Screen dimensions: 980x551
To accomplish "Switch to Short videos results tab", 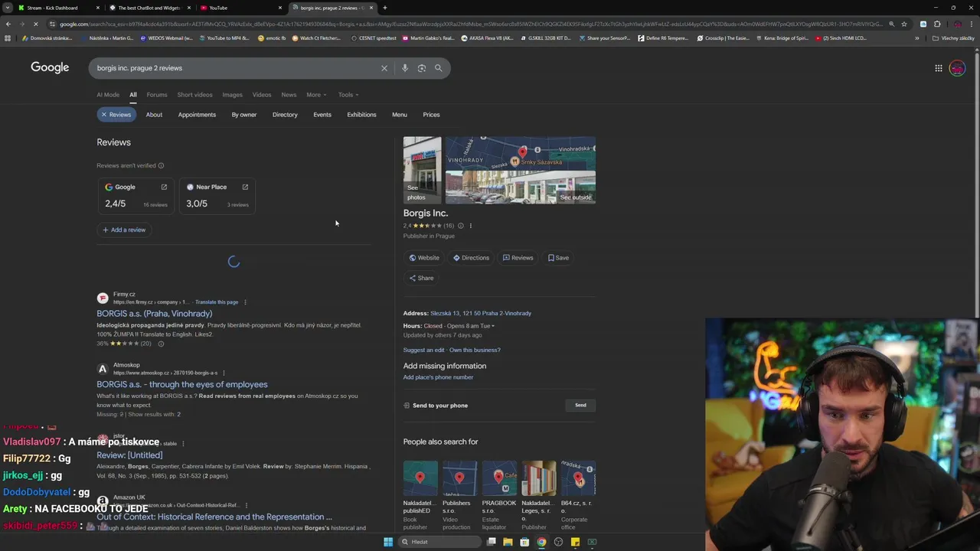I will coord(194,95).
